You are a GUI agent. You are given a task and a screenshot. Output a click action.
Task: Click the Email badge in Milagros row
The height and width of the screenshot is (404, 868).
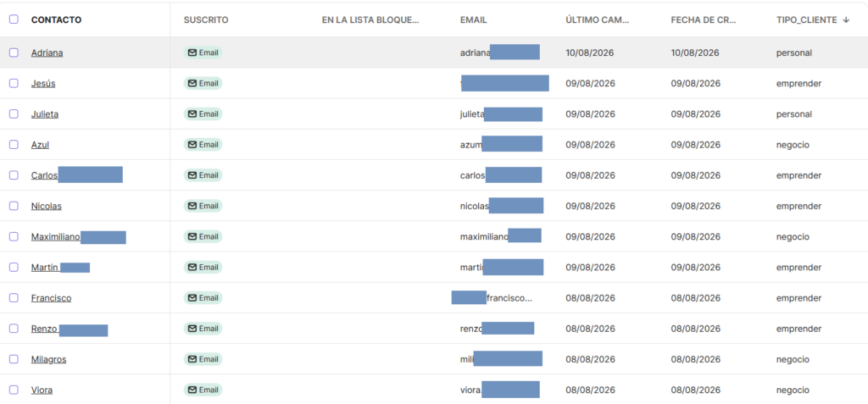(x=203, y=359)
